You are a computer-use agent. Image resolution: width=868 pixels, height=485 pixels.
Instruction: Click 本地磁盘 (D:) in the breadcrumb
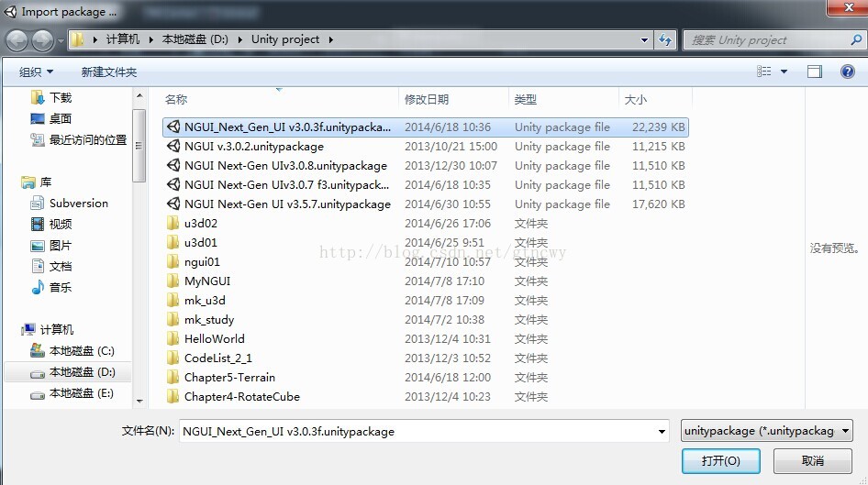(x=195, y=39)
